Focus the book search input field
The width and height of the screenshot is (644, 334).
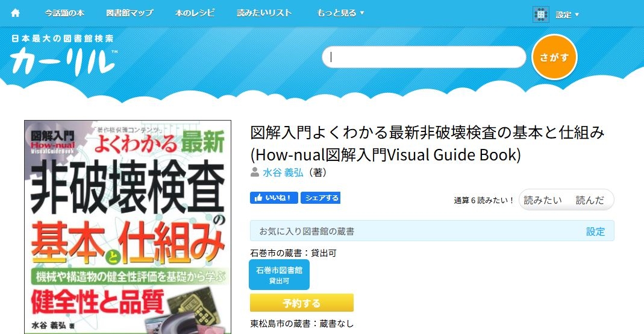(424, 57)
